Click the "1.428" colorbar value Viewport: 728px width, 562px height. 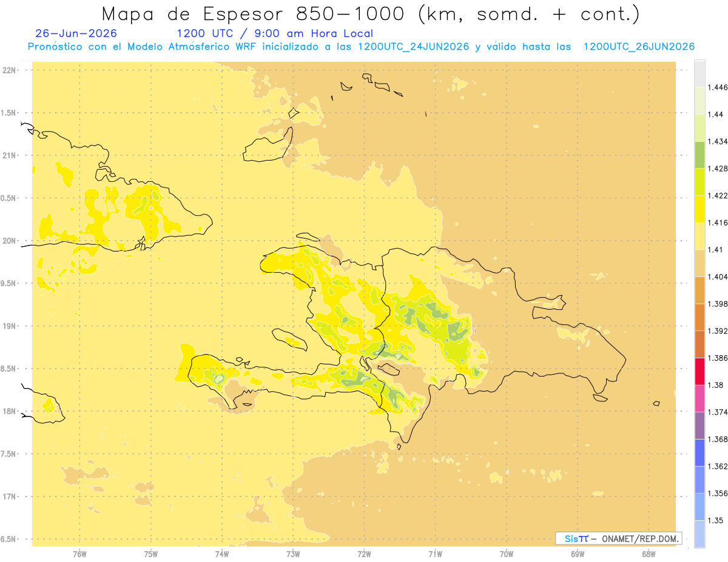point(718,169)
